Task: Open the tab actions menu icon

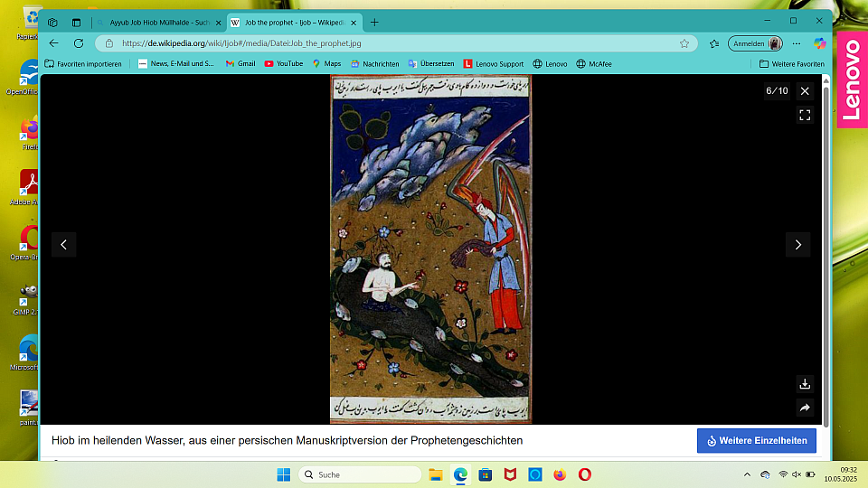Action: [76, 23]
